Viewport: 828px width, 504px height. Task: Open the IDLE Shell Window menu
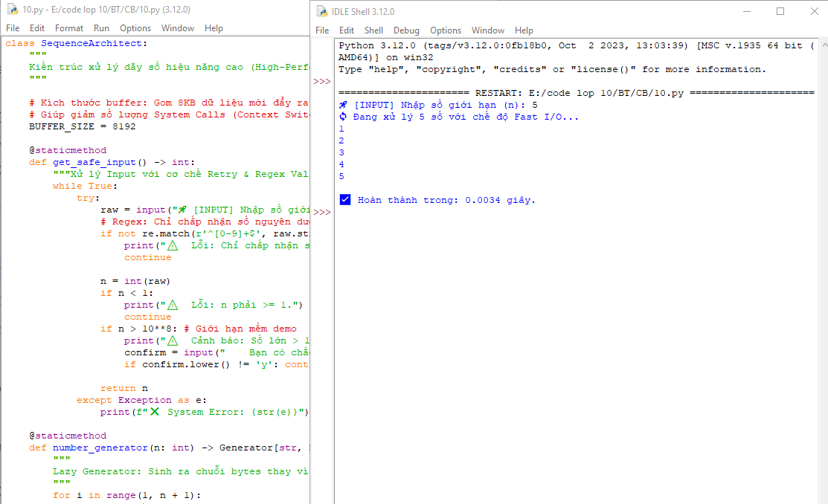click(x=488, y=30)
